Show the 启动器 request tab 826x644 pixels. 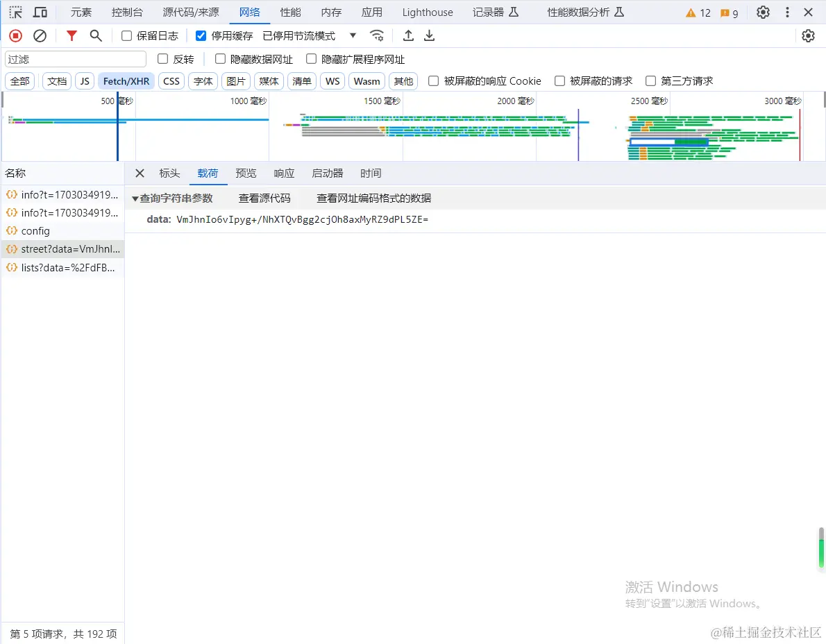(327, 173)
